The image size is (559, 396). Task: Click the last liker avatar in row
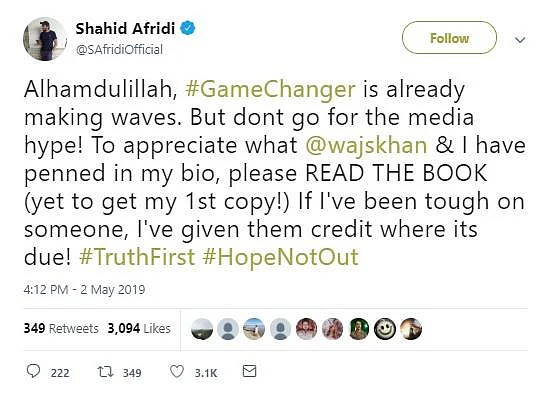[411, 329]
